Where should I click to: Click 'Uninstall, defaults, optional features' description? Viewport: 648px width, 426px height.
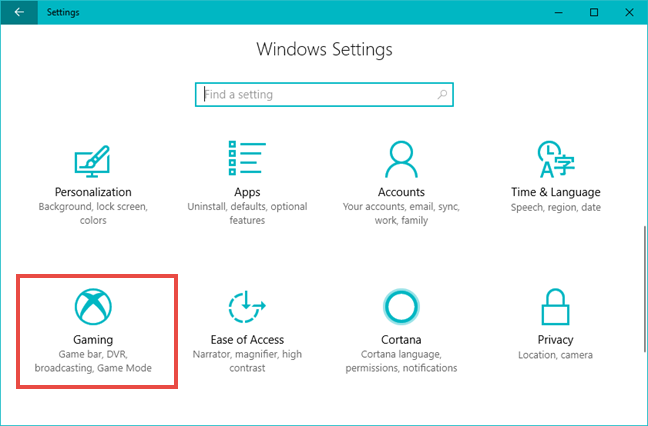pyautogui.click(x=247, y=213)
